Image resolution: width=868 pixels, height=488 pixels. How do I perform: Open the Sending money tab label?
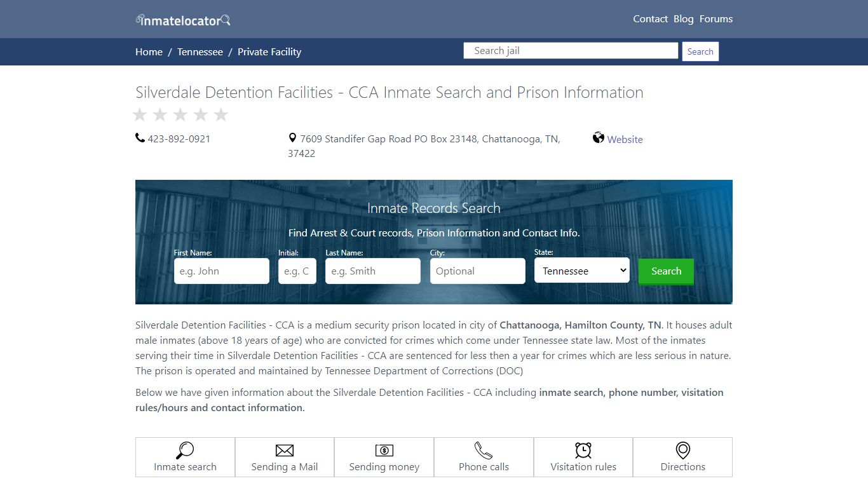[384, 467]
